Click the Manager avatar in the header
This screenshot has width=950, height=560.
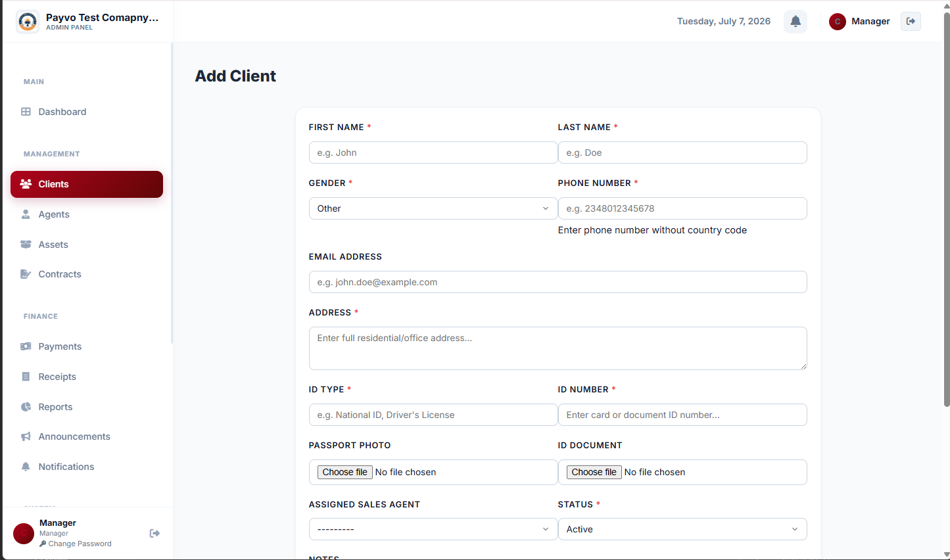(x=838, y=22)
